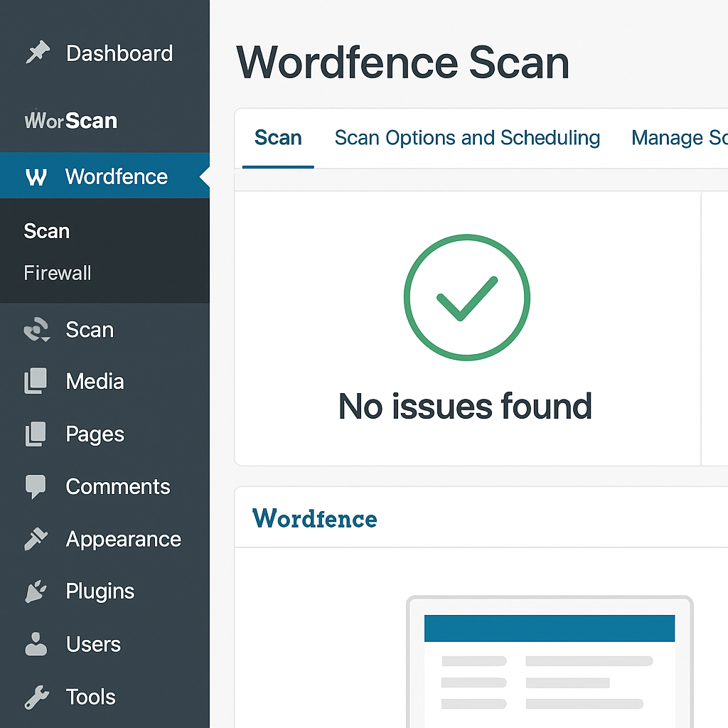This screenshot has height=728, width=728.
Task: Switch to the Scan tab
Action: click(278, 138)
